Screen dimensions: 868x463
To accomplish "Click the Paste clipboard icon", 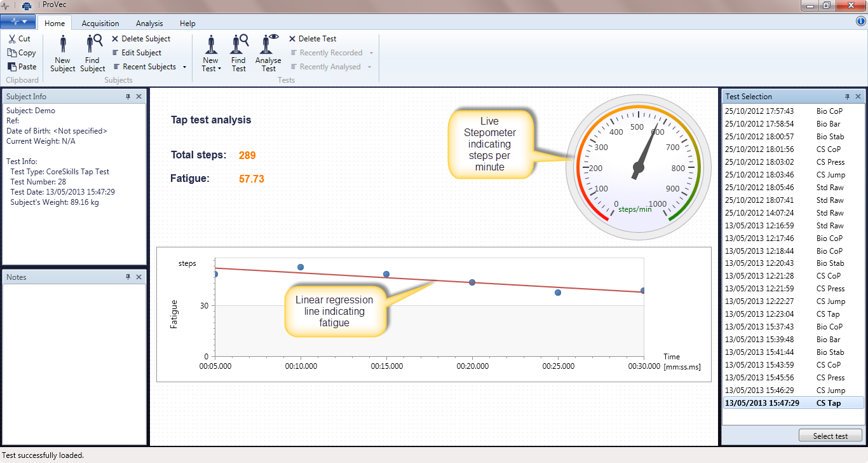I will pos(12,67).
